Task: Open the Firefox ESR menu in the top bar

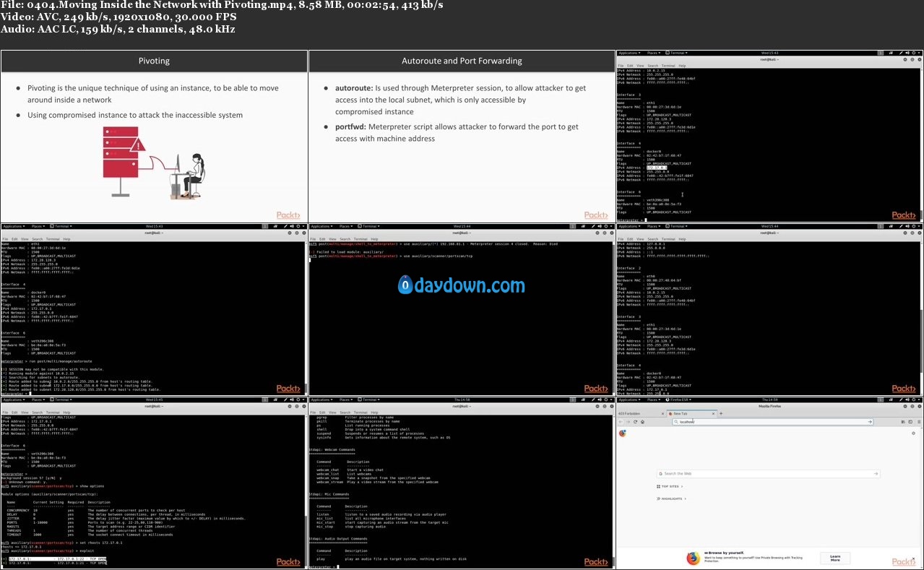Action: pos(678,400)
